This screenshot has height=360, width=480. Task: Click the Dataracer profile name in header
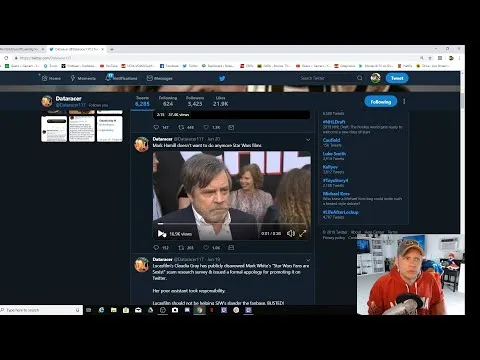[x=69, y=99]
